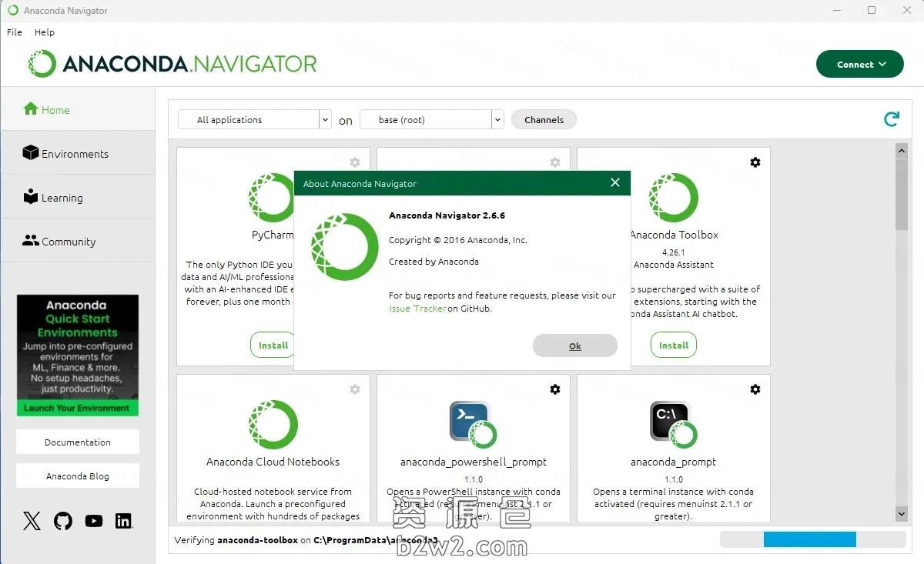This screenshot has height=564, width=924.
Task: Follow the Issue Tracker link
Action: click(x=417, y=309)
